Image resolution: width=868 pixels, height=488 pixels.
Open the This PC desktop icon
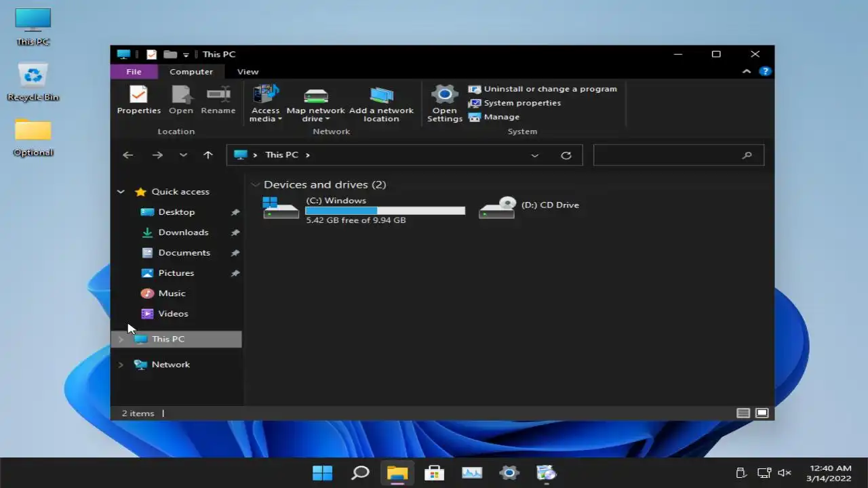pos(33,27)
